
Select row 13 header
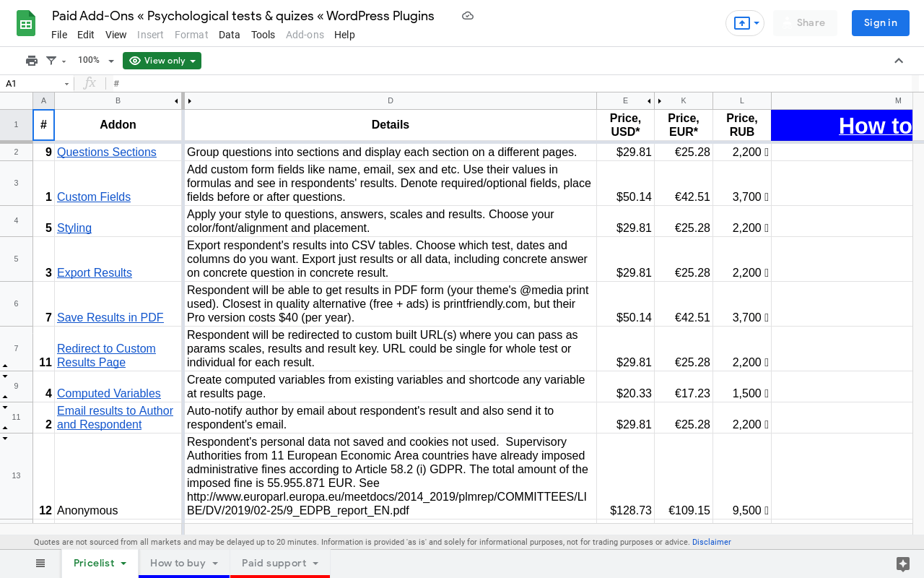(16, 476)
